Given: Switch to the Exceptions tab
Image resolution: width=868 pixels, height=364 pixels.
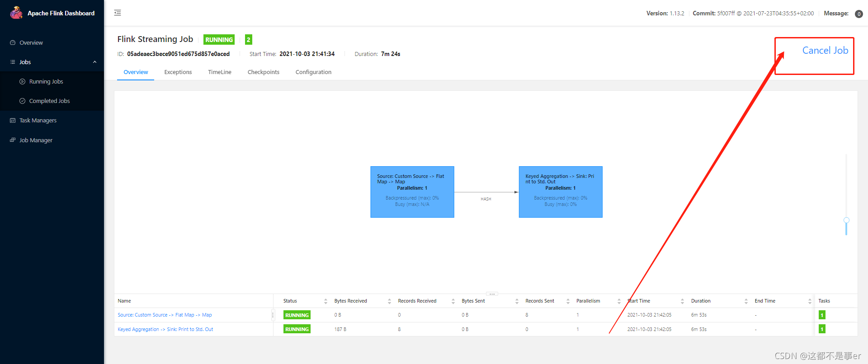Looking at the screenshot, I should pos(178,72).
